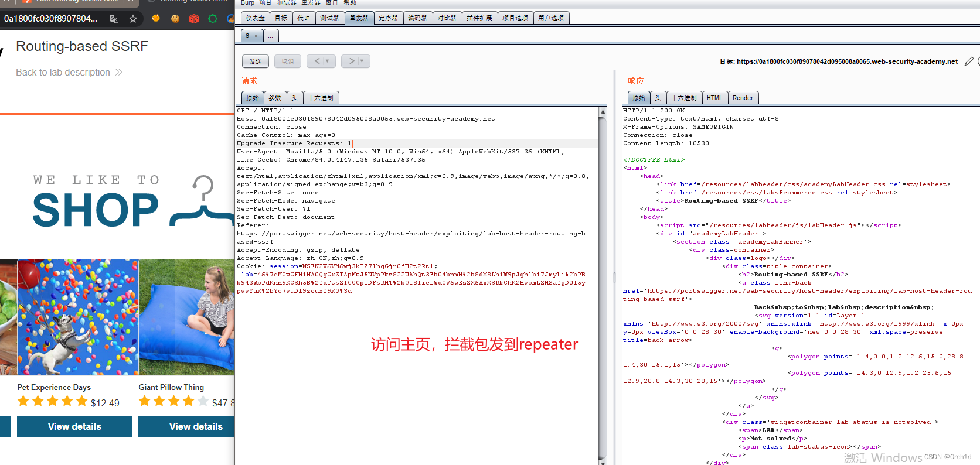
Task: Open the 项目 Project menu
Action: [266, 2]
